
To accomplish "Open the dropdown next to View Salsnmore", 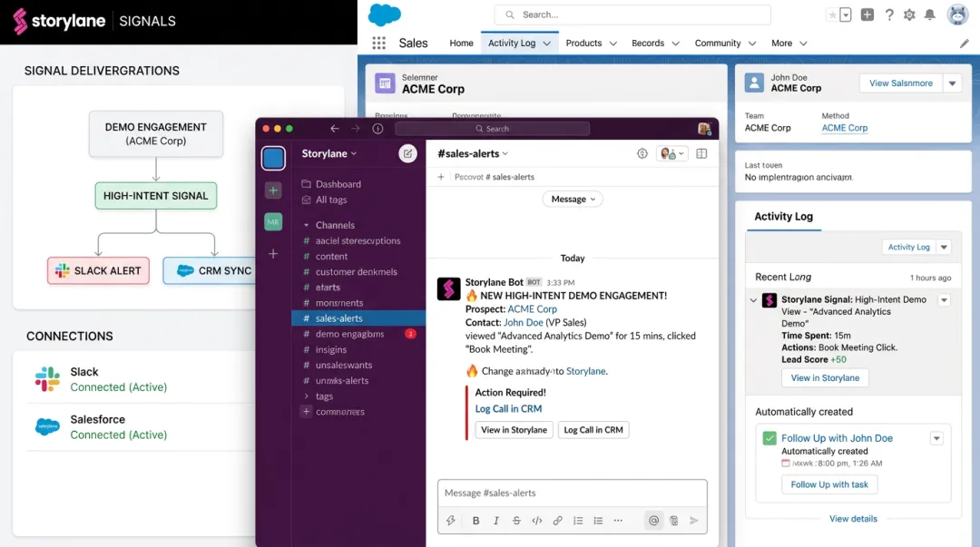I will pos(952,83).
